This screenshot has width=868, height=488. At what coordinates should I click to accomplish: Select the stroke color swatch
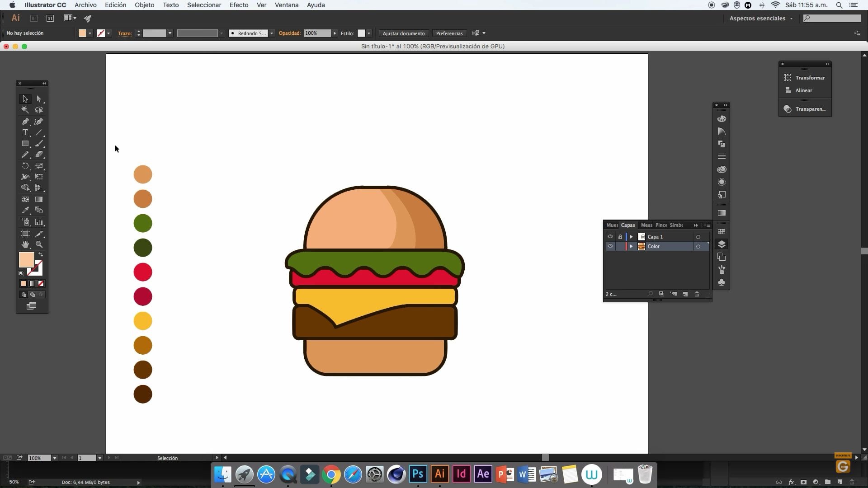pyautogui.click(x=34, y=268)
